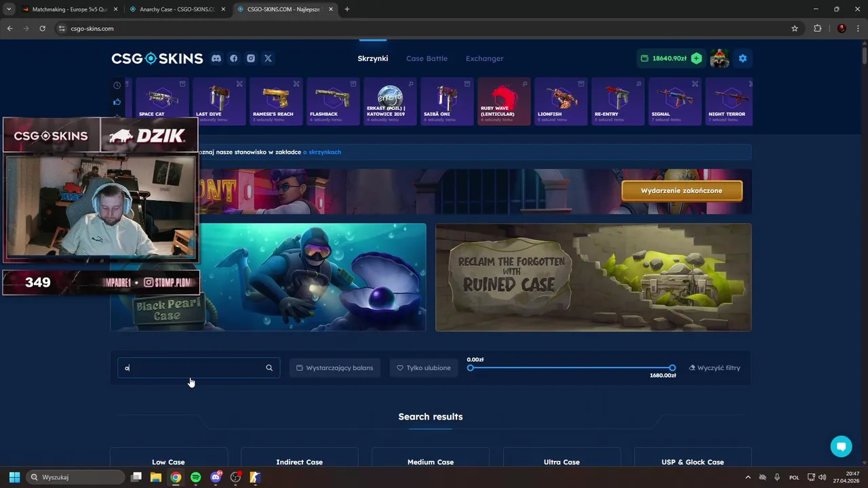The image size is (868, 488).
Task: Show recent drops with the clock icon
Action: pyautogui.click(x=117, y=85)
